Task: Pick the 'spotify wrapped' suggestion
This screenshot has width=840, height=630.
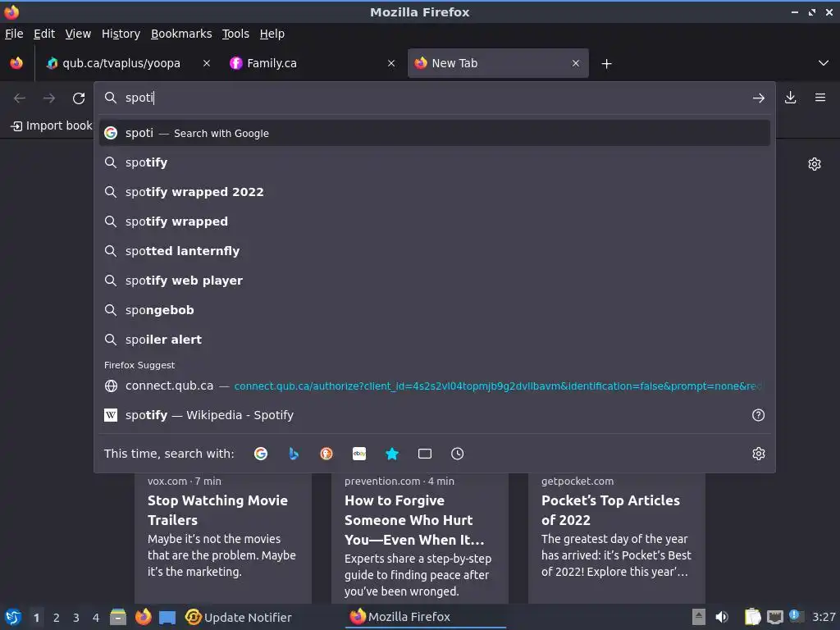Action: [435, 221]
